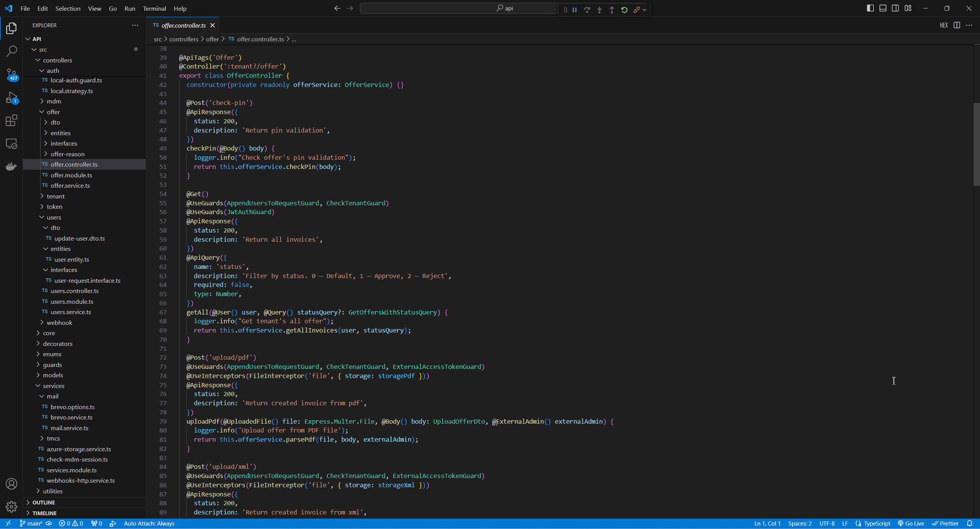The image size is (980, 529).
Task: Open the Terminal menu
Action: pos(154,8)
